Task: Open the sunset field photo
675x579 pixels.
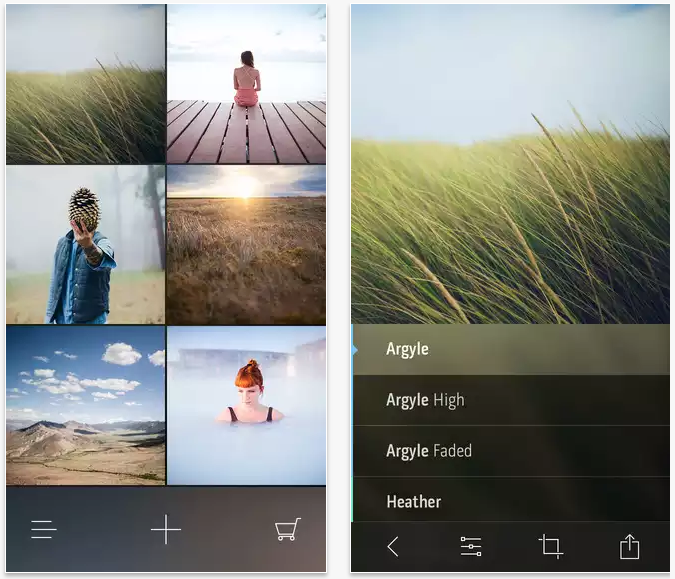Action: click(x=246, y=245)
